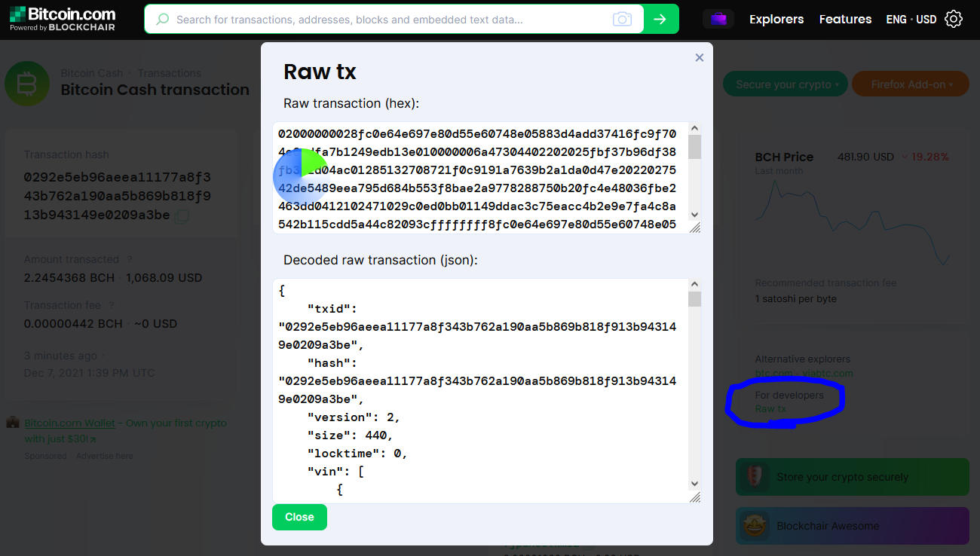Open the Explorers menu
Viewport: 980px width, 556px height.
[x=776, y=19]
